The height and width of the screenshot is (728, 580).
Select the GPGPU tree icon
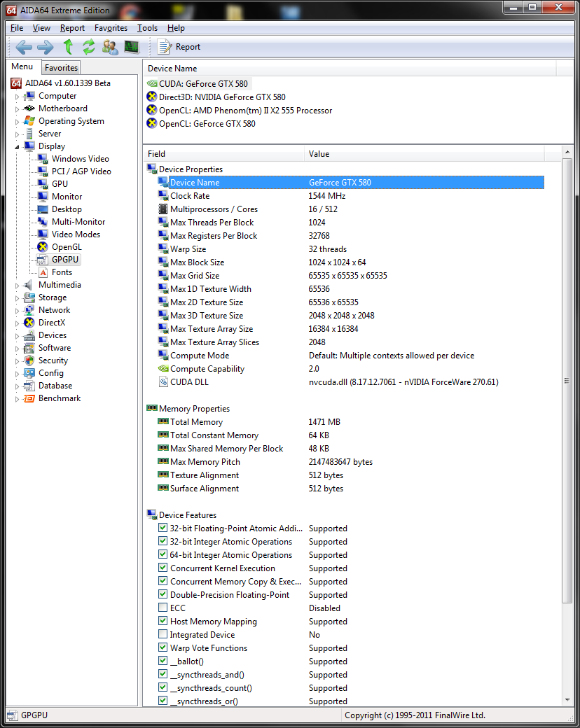(43, 260)
